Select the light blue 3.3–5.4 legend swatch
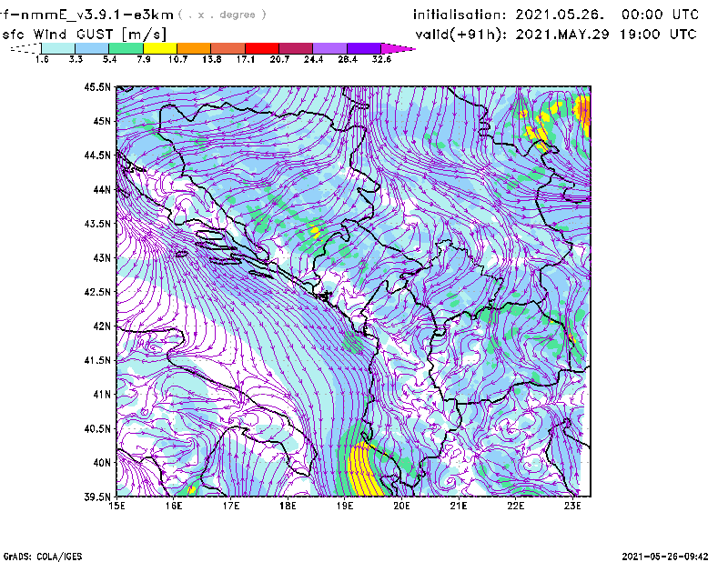 coord(92,48)
